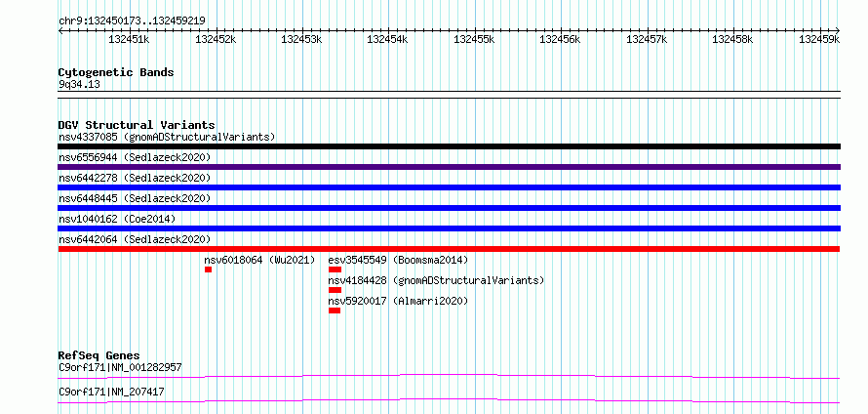The image size is (868, 414).
Task: Click the red esv3545549 variant block
Action: point(335,269)
